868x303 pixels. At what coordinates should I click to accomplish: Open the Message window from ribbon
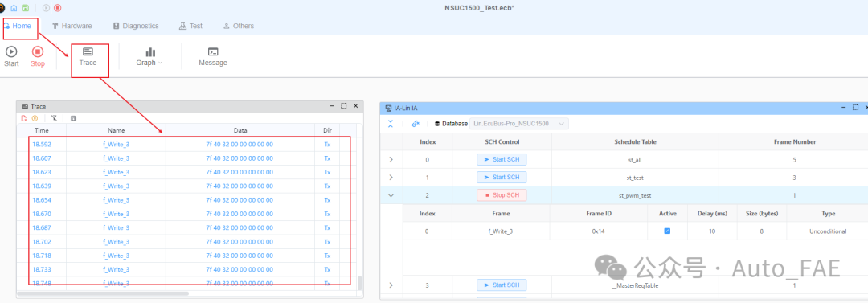[212, 56]
